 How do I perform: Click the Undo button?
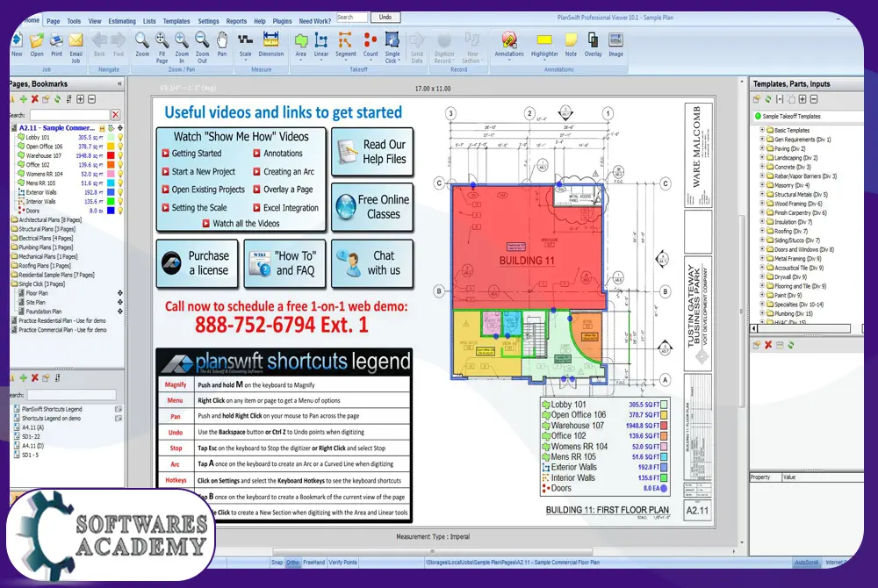385,18
